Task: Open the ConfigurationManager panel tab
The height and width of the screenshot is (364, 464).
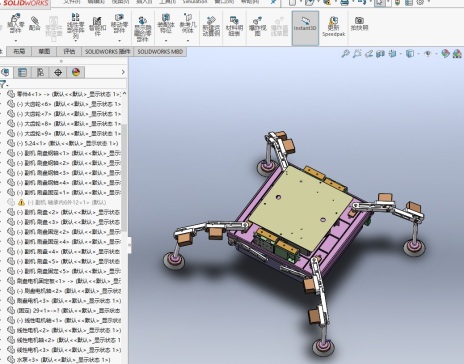Action: point(40,72)
